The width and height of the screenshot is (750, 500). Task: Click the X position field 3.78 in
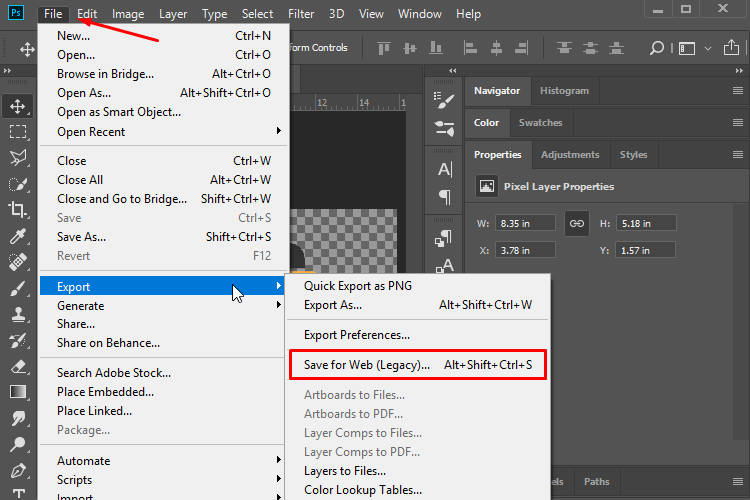click(525, 250)
